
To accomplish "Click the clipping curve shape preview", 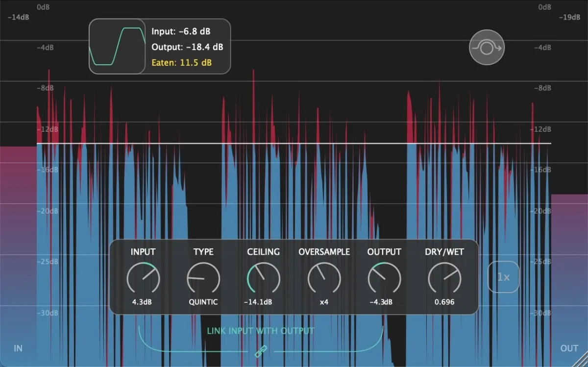I will coord(117,47).
